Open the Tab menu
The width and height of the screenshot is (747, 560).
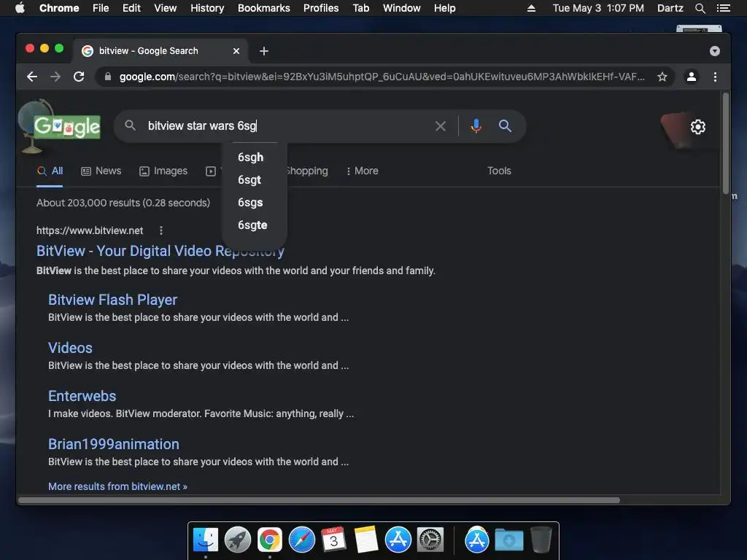click(x=360, y=8)
